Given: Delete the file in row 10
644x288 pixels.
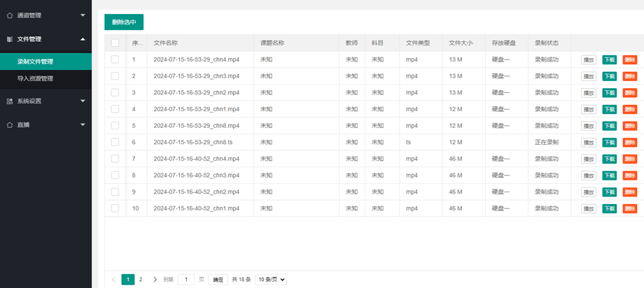Looking at the screenshot, I should [629, 208].
